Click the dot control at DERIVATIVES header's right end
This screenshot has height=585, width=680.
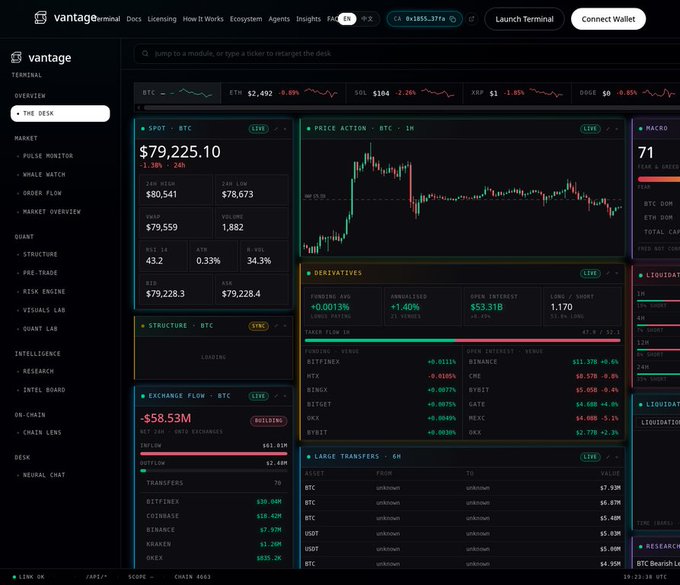pos(617,273)
